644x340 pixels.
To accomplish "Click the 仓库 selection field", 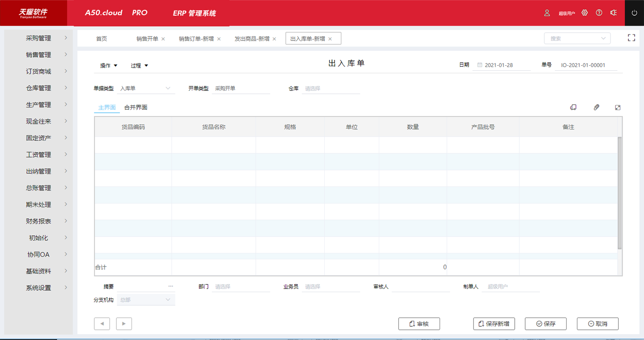I will 331,89.
